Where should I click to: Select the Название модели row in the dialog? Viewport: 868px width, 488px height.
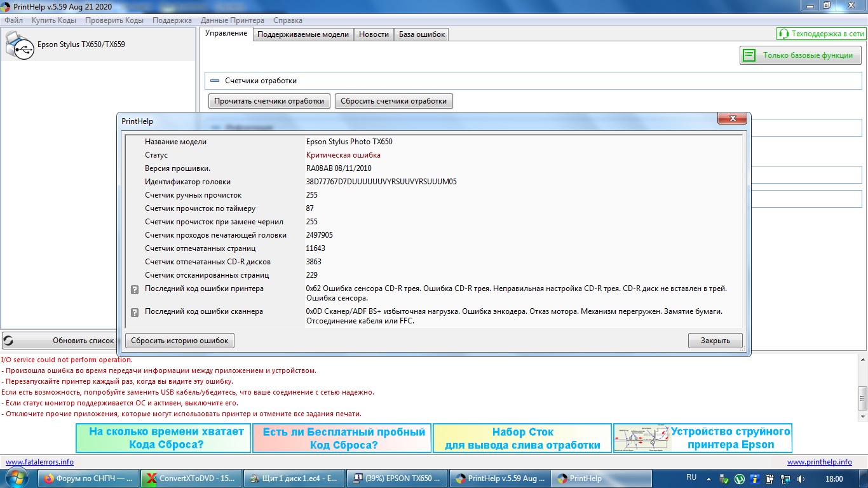[433, 142]
